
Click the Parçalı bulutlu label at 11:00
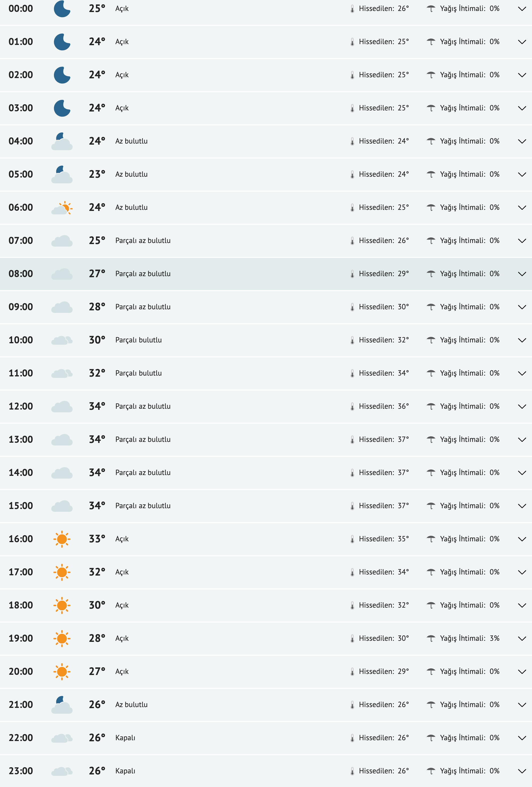click(x=138, y=373)
